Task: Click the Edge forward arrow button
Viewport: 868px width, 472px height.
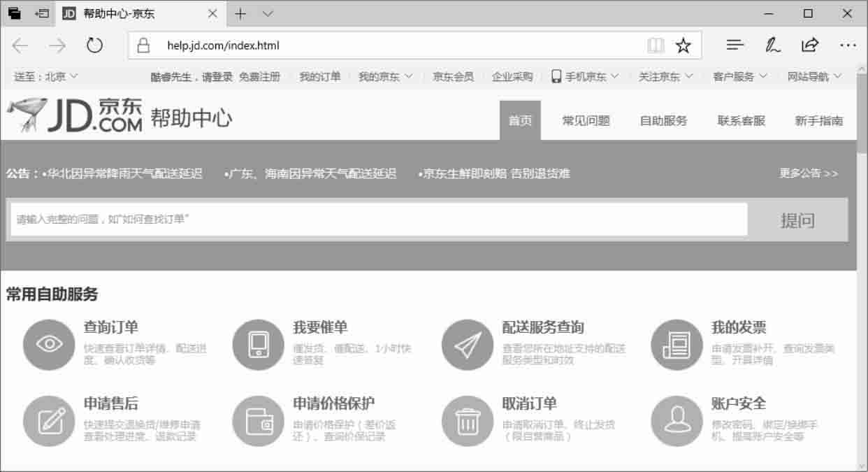Action: [x=57, y=45]
